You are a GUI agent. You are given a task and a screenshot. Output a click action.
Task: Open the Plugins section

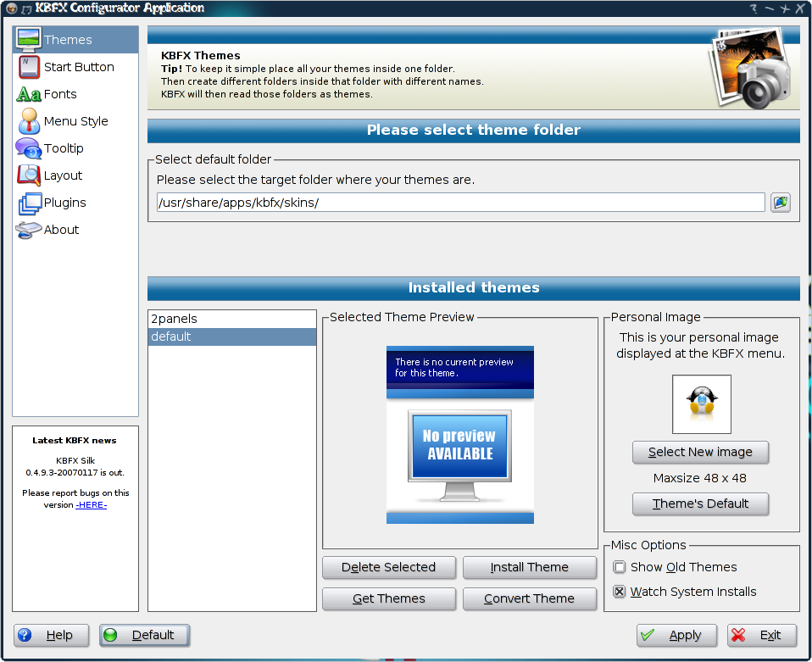point(64,203)
